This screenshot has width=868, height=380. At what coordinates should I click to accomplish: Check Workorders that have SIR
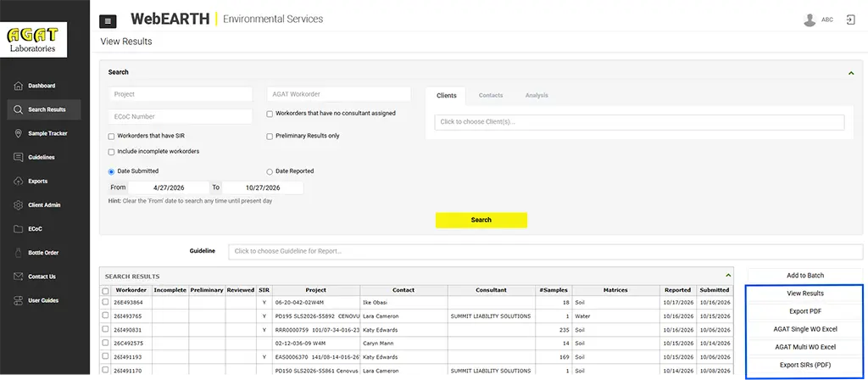tap(111, 137)
